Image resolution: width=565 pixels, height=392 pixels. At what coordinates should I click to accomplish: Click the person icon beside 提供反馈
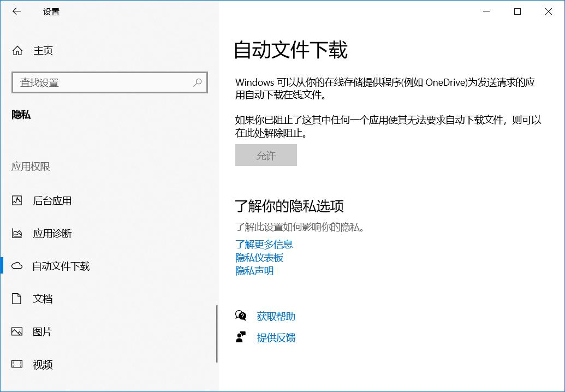241,337
